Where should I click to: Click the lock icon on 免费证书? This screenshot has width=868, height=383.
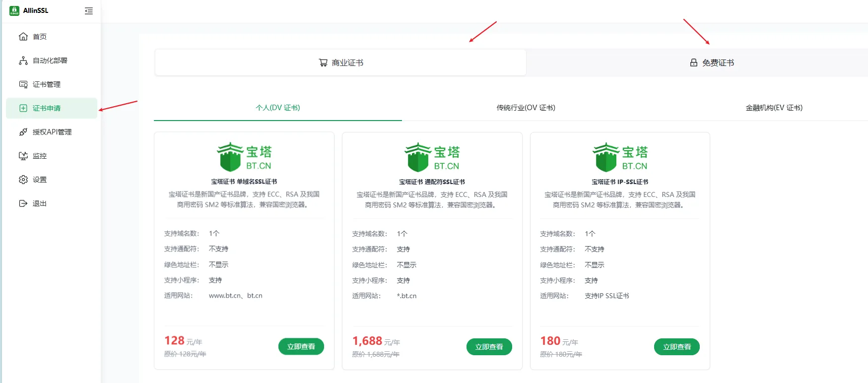tap(694, 63)
